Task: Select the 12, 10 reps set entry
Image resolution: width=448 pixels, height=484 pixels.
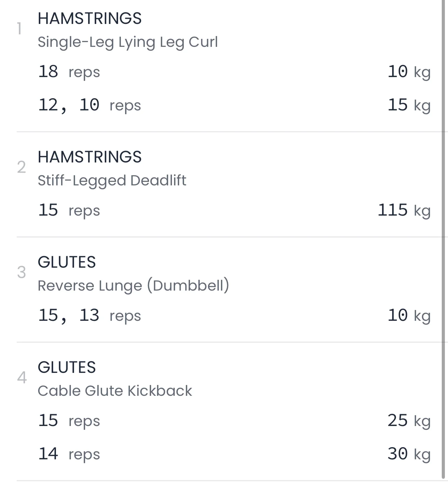Action: [x=89, y=105]
